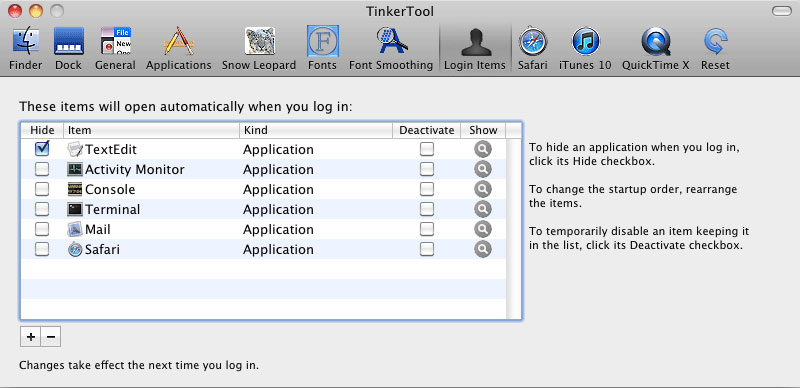Click the Show column header
This screenshot has height=388, width=800.
tap(483, 130)
